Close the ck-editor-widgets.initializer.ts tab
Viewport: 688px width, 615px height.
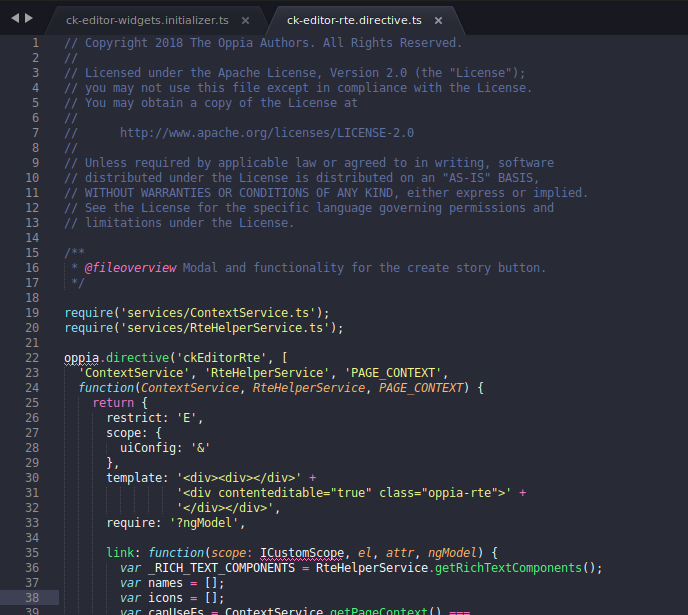pos(246,21)
